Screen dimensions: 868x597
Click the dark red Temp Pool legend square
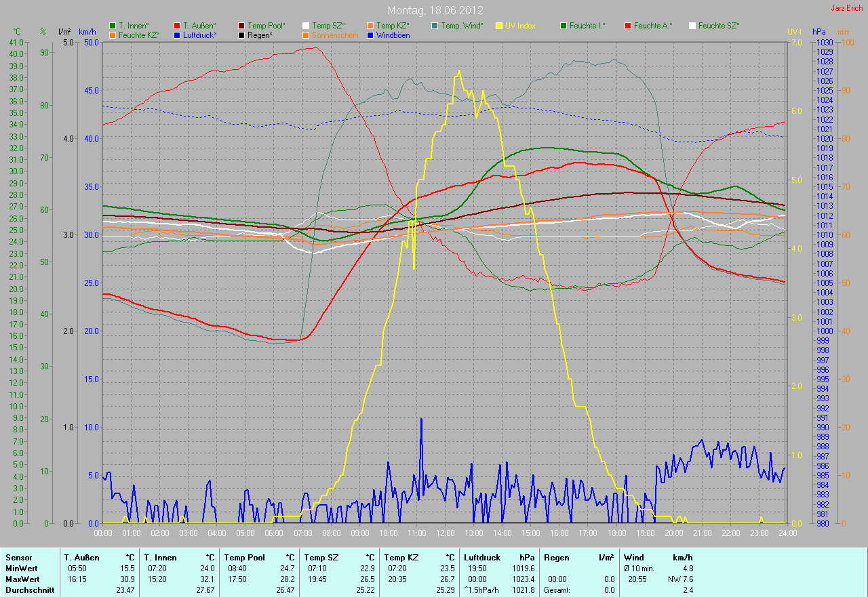coord(241,26)
